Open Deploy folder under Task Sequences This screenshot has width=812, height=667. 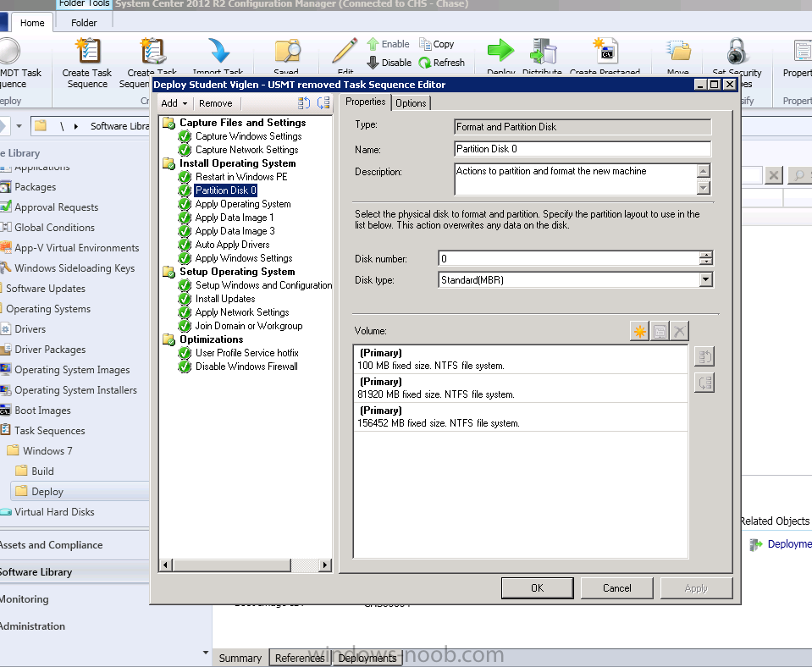click(x=47, y=492)
